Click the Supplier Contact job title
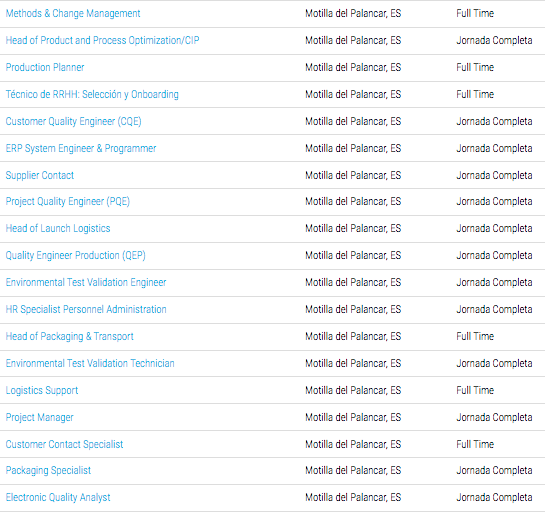 point(40,176)
